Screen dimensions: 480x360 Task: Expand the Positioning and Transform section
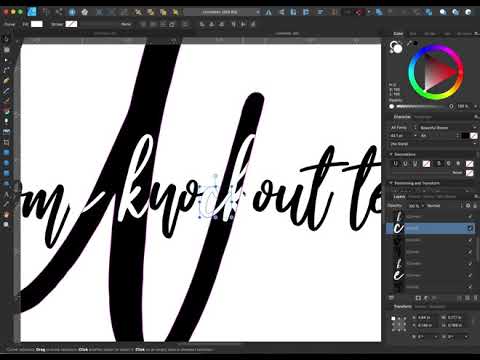(391, 183)
